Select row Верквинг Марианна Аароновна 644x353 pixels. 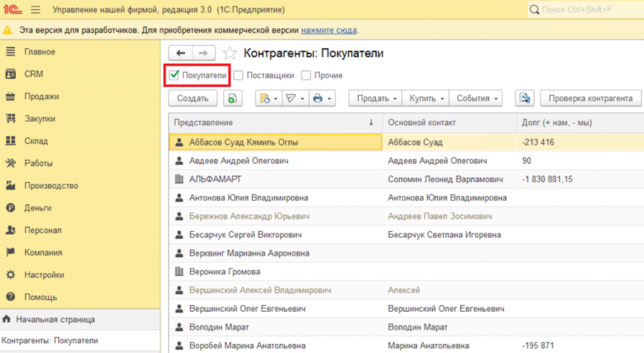click(x=249, y=253)
